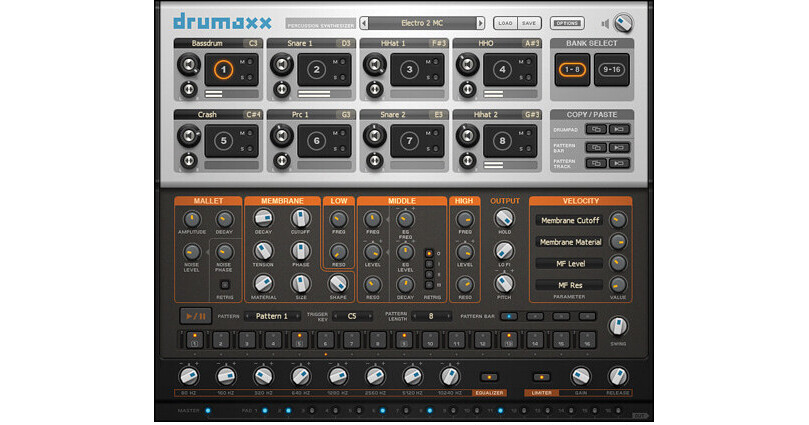
Task: Click the master volume knob beside speaker icon
Action: pos(624,23)
